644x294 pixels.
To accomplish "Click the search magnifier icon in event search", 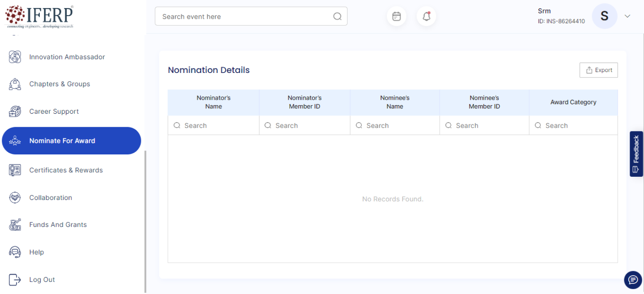I will coord(337,17).
